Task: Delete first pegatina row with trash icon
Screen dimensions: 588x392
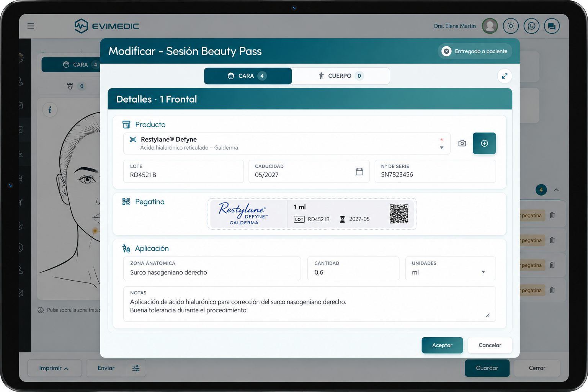Action: [552, 215]
